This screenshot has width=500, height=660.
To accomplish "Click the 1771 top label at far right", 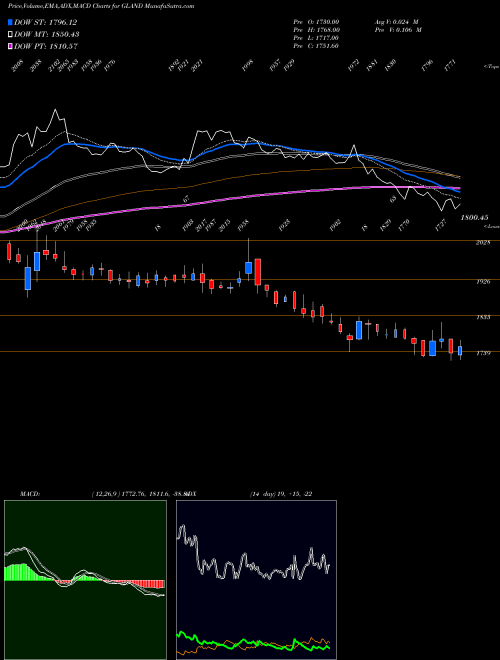I will pyautogui.click(x=450, y=66).
